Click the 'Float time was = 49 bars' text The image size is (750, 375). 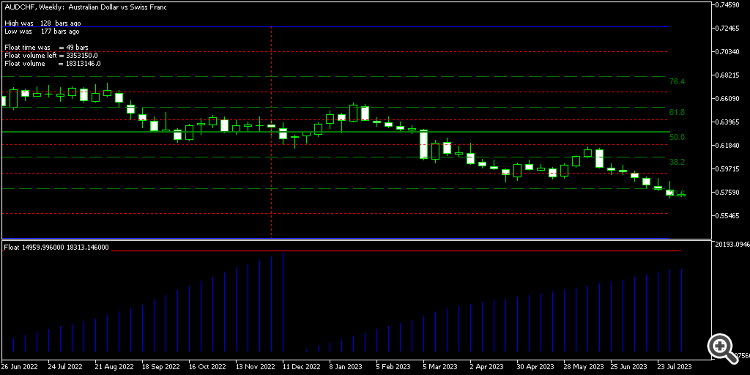[46, 47]
